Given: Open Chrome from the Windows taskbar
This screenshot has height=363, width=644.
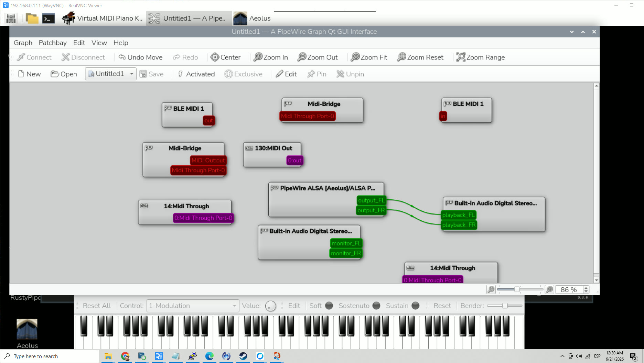Looking at the screenshot, I should (125, 356).
